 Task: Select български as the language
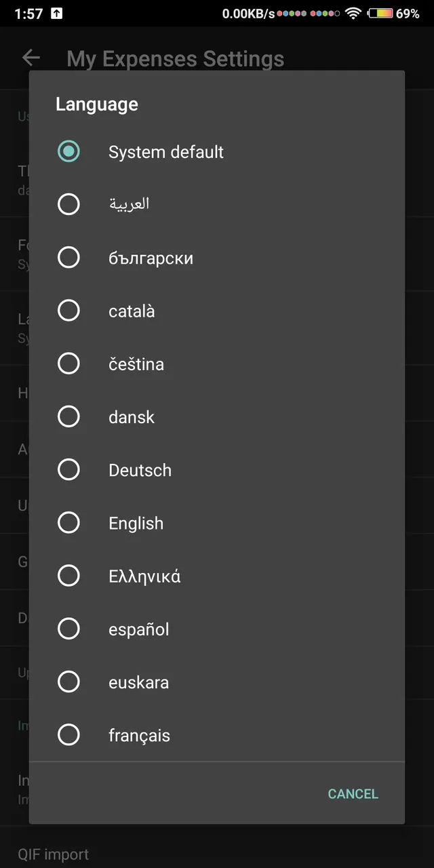[x=217, y=258]
